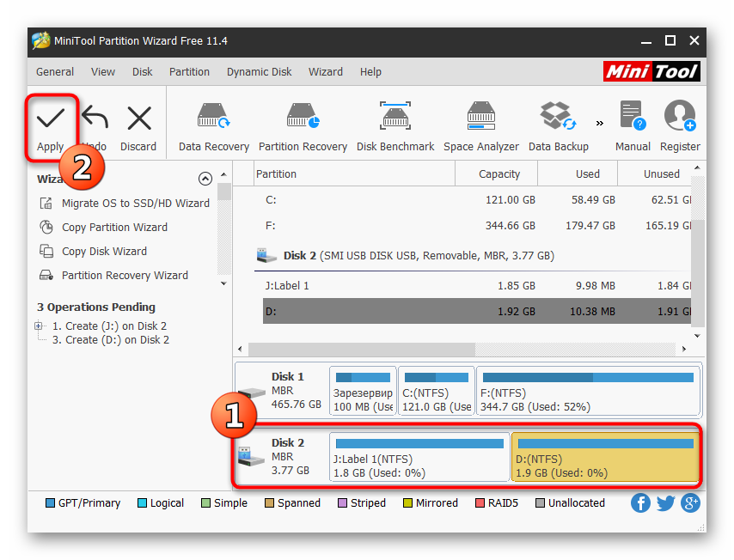734x560 pixels.
Task: Open the Space Analyzer tool
Action: click(481, 117)
